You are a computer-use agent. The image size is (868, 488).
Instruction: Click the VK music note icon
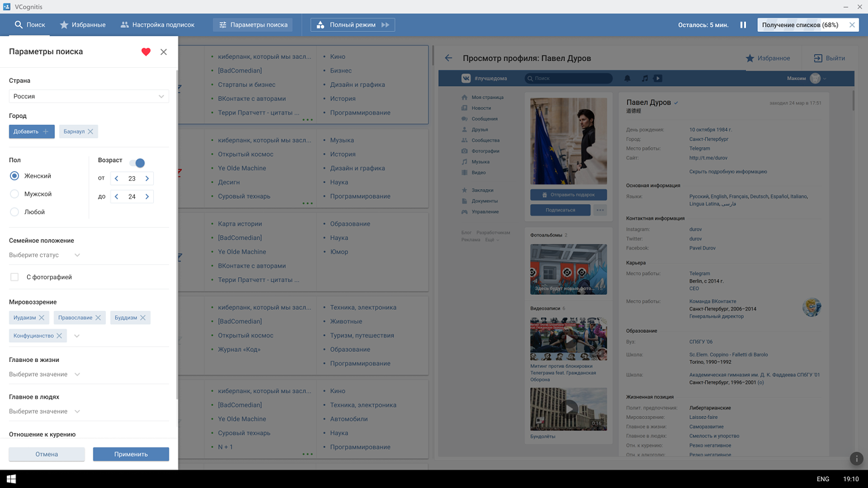point(645,79)
